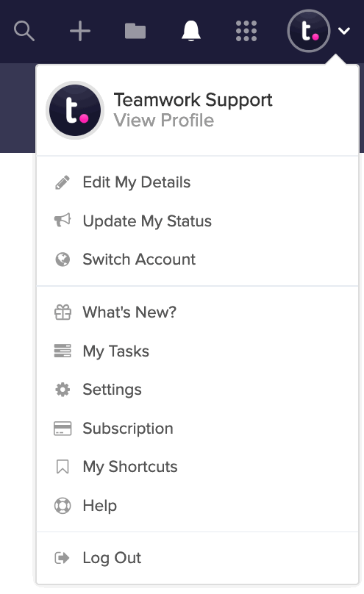Click the Teamwork Support name
The width and height of the screenshot is (364, 594).
click(x=193, y=100)
